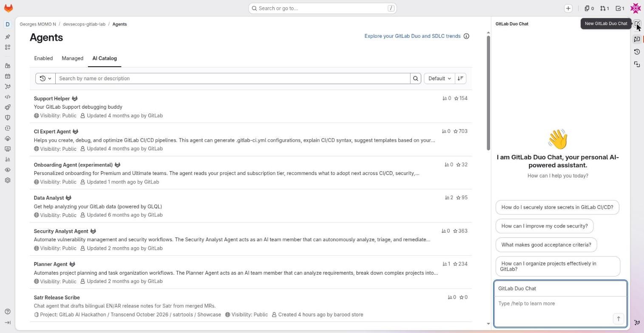Choose 'What makes good acceptance criteria?' suggestion
This screenshot has width=644, height=333.
click(546, 245)
